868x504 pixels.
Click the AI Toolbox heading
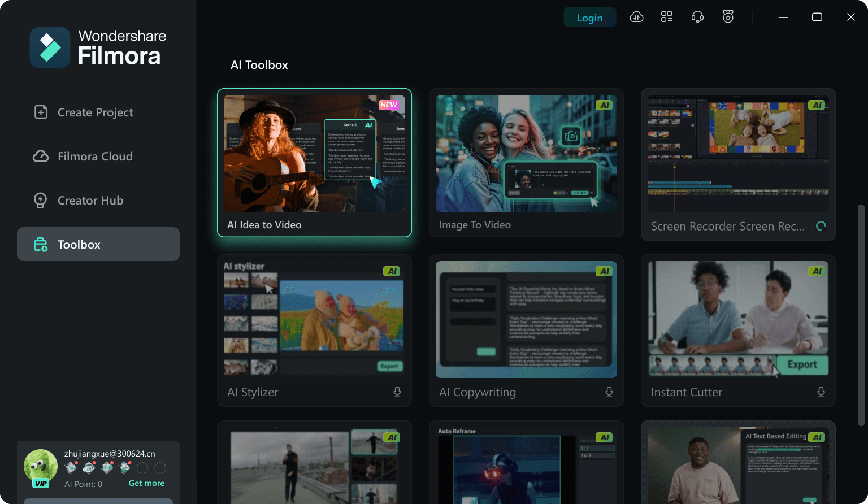pos(259,65)
